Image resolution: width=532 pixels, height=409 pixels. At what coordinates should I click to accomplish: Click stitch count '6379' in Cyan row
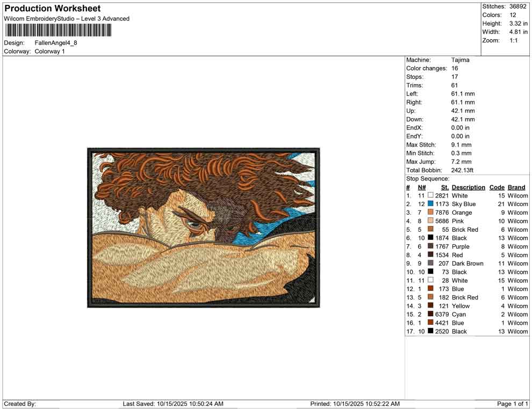[442, 314]
